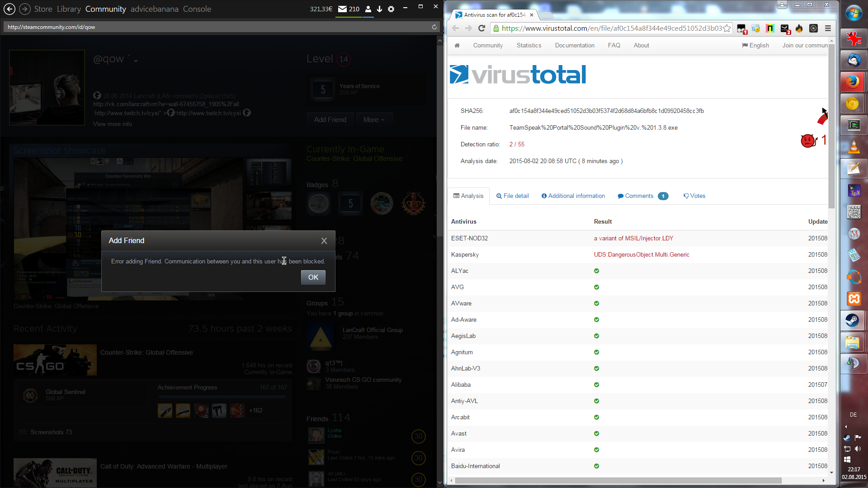This screenshot has width=868, height=488.
Task: Open Steam downloads arrow icon
Action: (380, 9)
